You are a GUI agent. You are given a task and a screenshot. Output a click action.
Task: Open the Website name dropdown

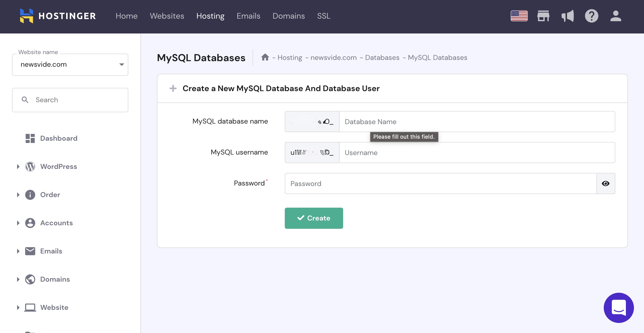click(70, 64)
